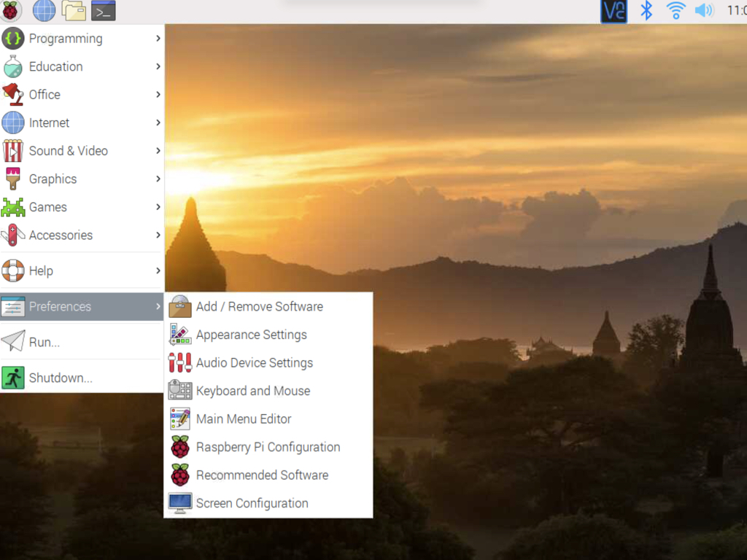This screenshot has height=560, width=747.
Task: Click the volume speaker icon
Action: pyautogui.click(x=704, y=11)
